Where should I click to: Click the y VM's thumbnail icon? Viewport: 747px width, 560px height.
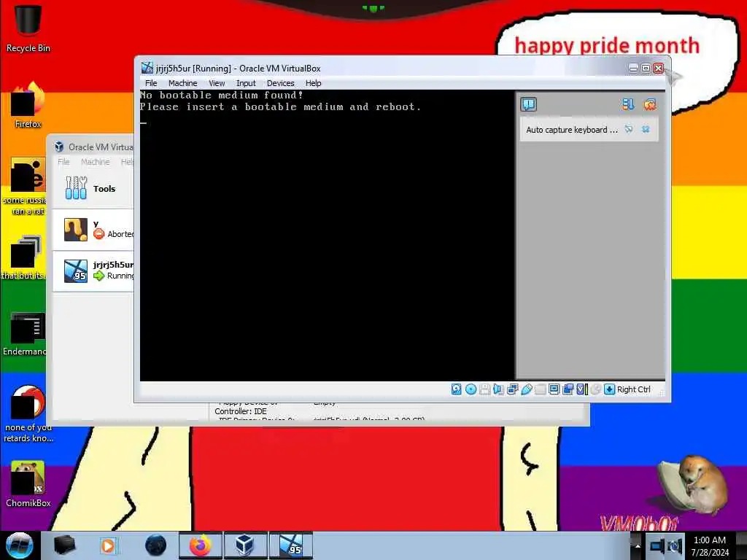(76, 230)
